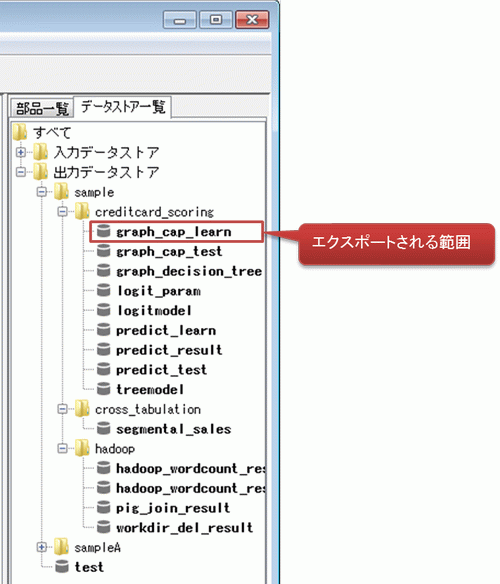Image resolution: width=500 pixels, height=584 pixels.
Task: Collapse the creditcard_scoring folder
Action: pos(62,212)
